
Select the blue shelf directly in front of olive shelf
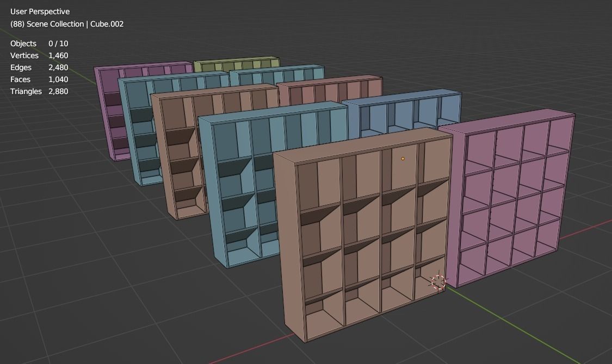(x=277, y=74)
